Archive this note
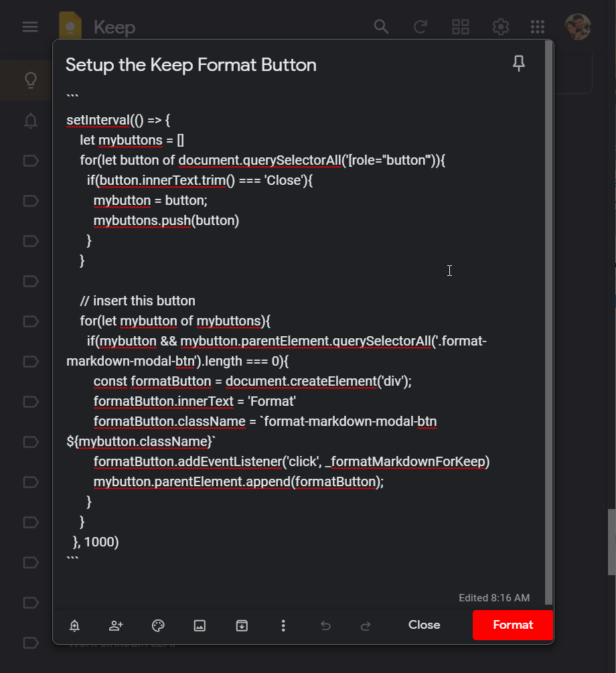The image size is (616, 673). click(241, 625)
